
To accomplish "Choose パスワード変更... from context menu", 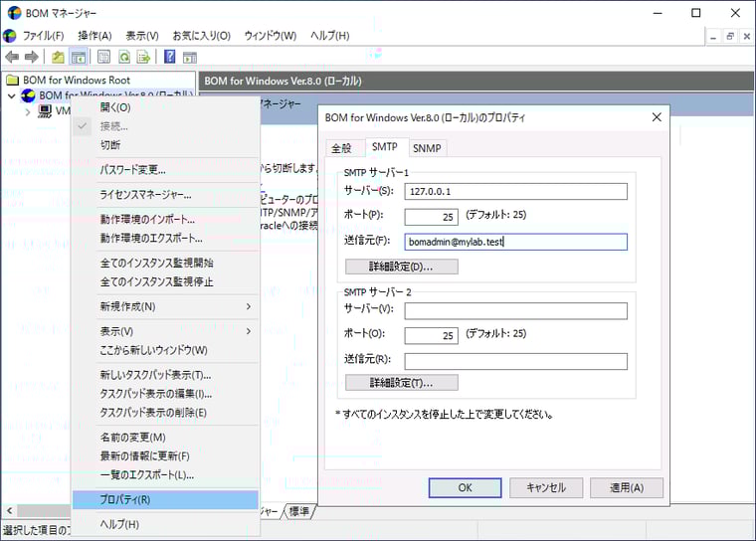I will pyautogui.click(x=166, y=170).
